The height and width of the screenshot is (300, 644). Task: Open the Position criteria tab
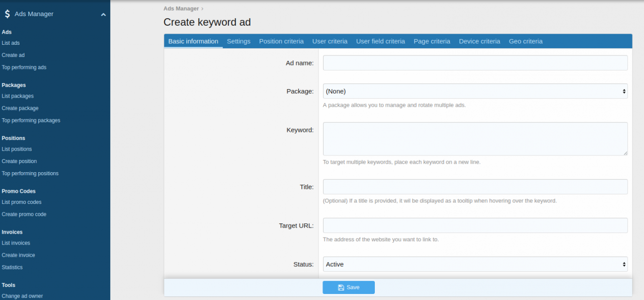point(281,41)
